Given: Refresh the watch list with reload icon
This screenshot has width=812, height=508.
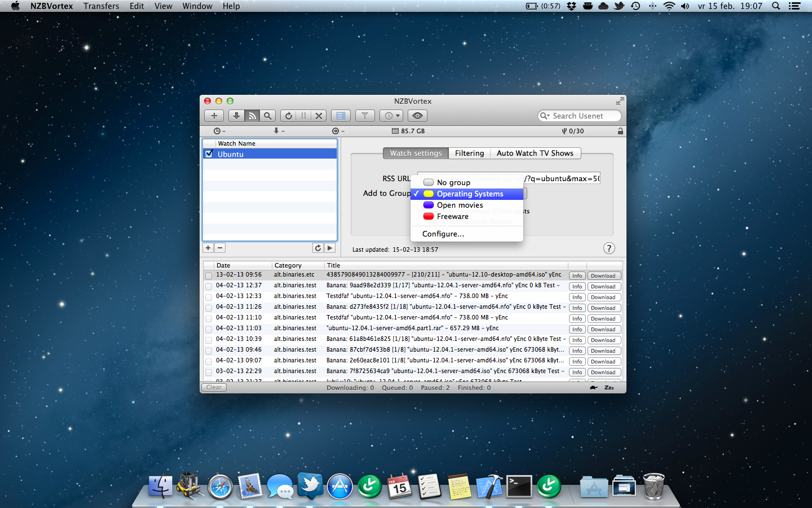Looking at the screenshot, I should point(318,248).
